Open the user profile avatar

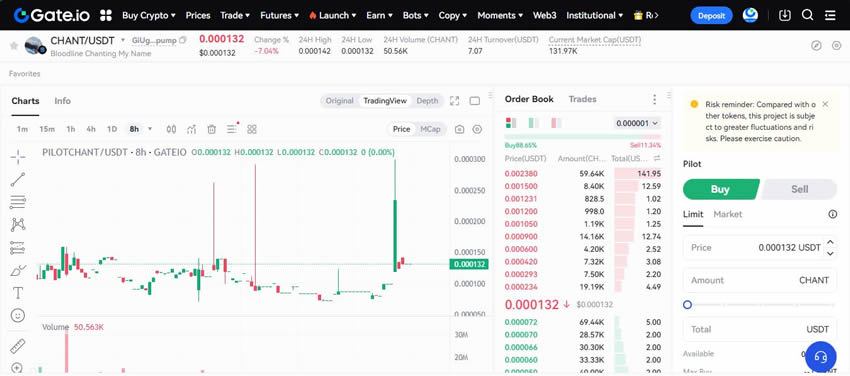click(750, 15)
